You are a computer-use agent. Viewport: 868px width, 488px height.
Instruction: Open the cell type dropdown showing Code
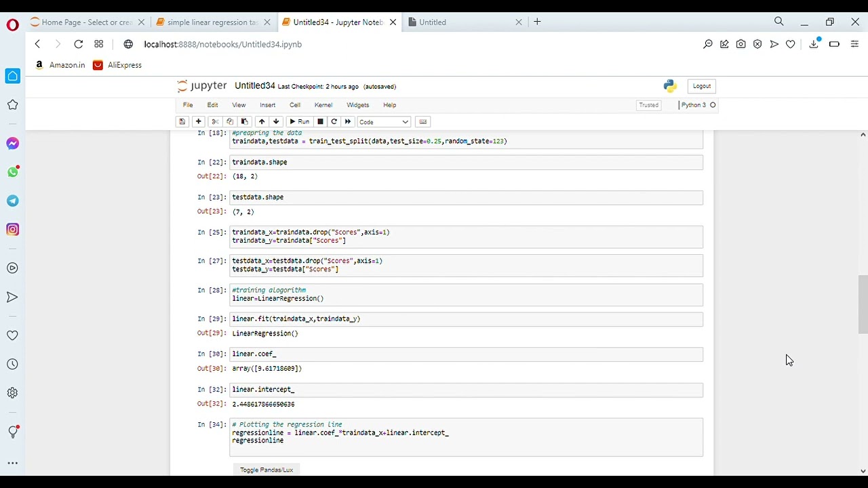pyautogui.click(x=384, y=122)
